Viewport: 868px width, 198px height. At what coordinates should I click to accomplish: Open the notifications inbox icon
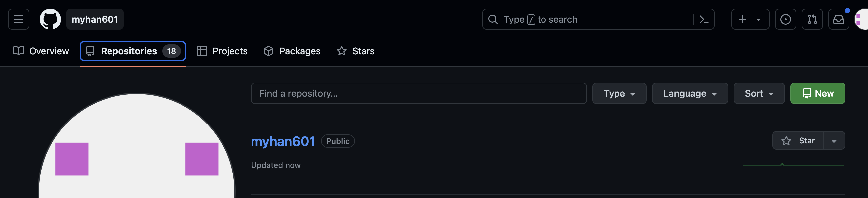click(838, 19)
